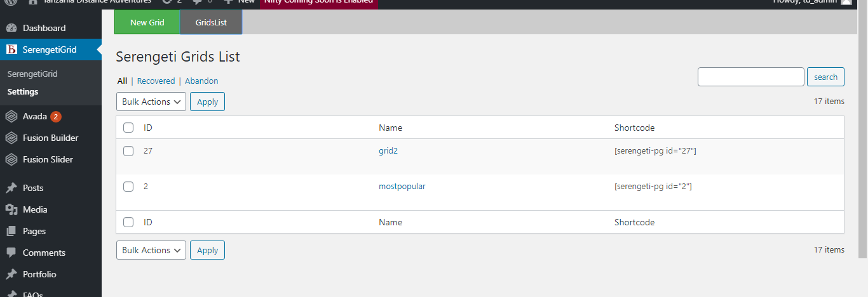Click the Pages icon in sidebar

point(11,231)
